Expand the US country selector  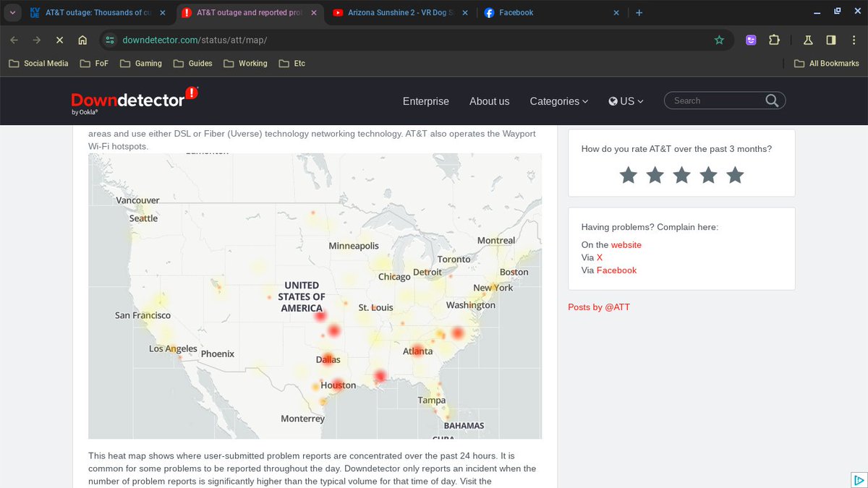pyautogui.click(x=626, y=101)
